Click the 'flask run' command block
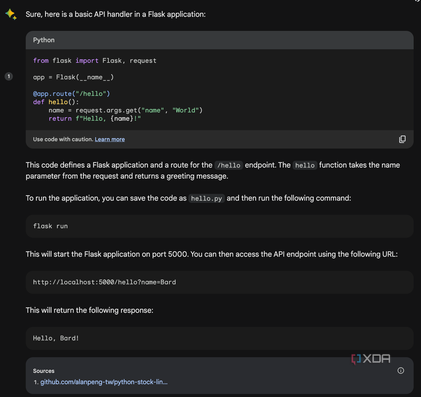This screenshot has width=421, height=397. click(220, 226)
